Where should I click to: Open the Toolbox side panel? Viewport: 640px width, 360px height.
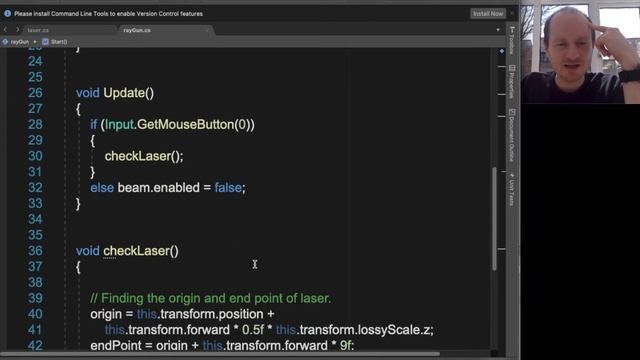click(512, 40)
